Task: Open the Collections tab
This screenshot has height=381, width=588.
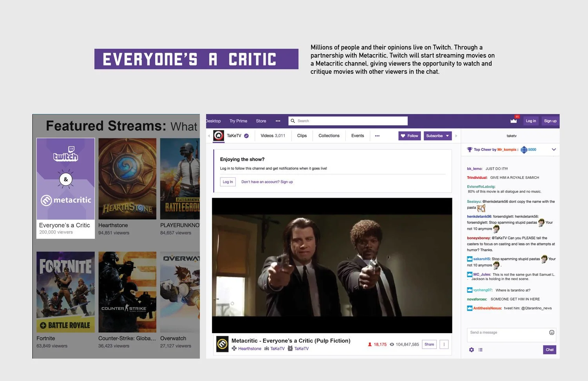Action: [328, 136]
